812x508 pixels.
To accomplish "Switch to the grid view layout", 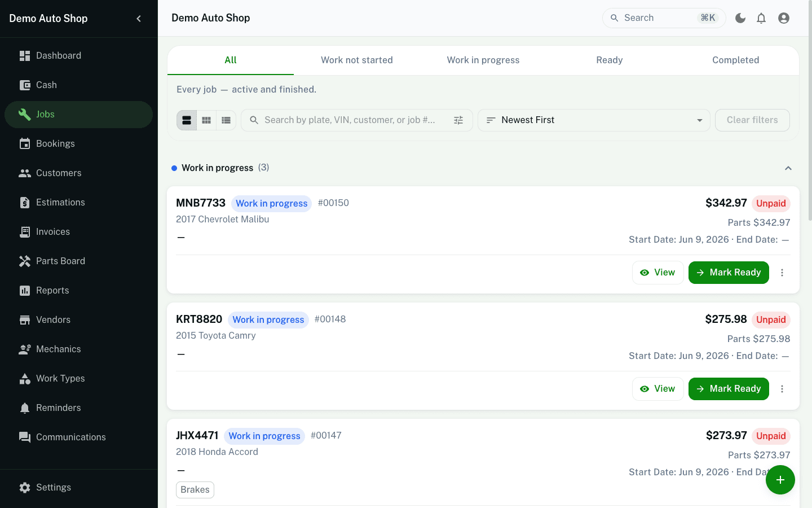I will coord(206,120).
